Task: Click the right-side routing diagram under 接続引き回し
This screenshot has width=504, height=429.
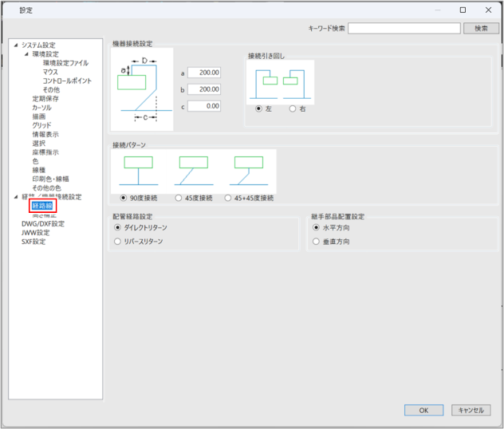Action: click(297, 84)
